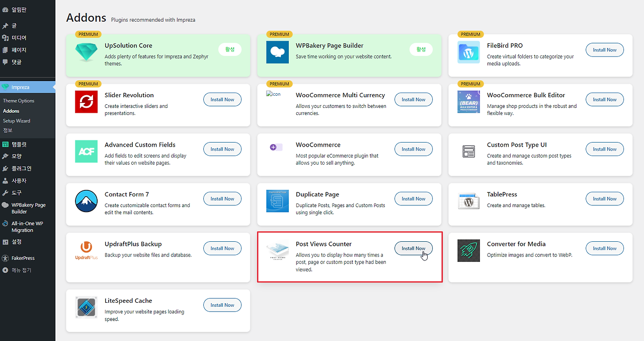Click the broken WooCommerce Multi Currency icon
This screenshot has width=644, height=341.
click(x=273, y=94)
